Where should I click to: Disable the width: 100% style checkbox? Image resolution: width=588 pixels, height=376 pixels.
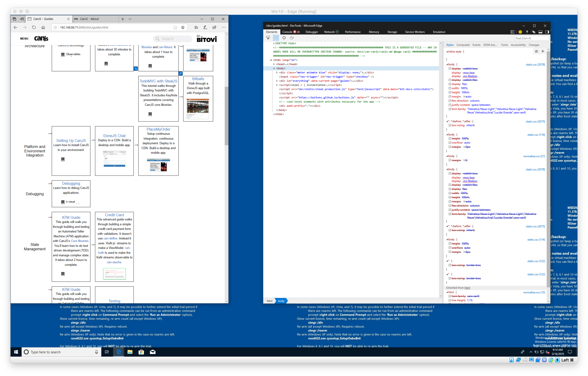450,88
